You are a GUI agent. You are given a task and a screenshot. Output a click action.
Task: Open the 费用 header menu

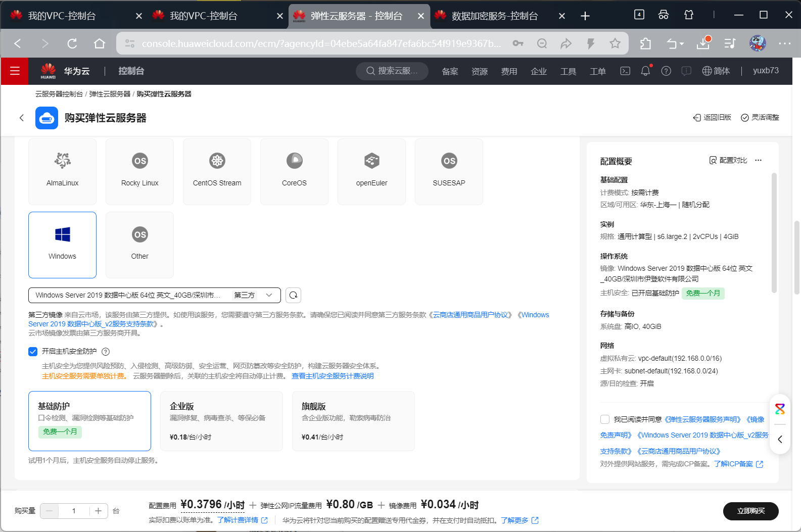click(x=509, y=71)
